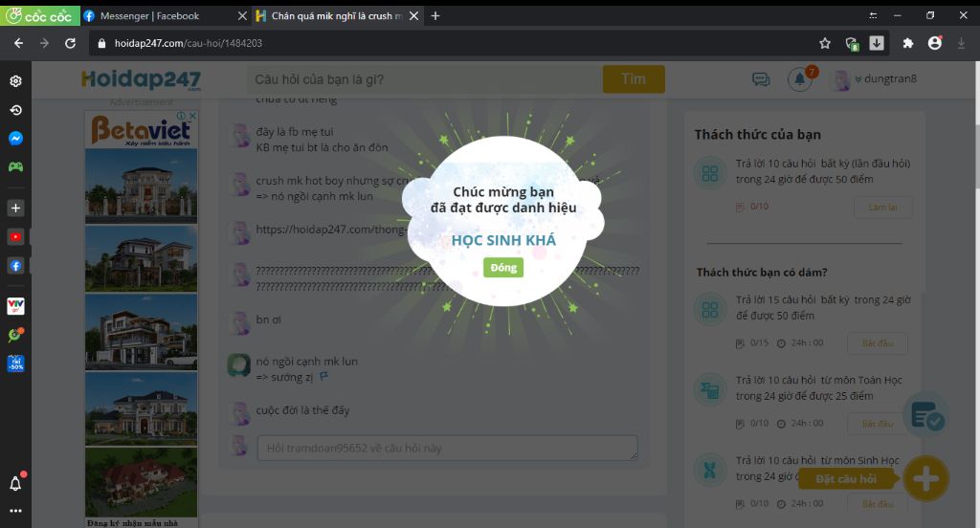Click the green avatar beside 'nó ngồi cạnh mk lun'

coord(238,365)
